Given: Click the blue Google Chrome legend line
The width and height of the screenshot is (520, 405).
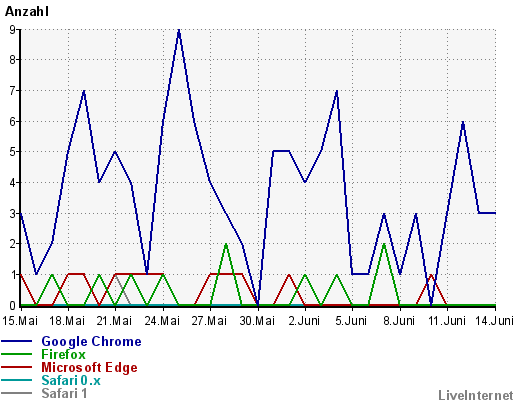Looking at the screenshot, I should pos(17,341).
